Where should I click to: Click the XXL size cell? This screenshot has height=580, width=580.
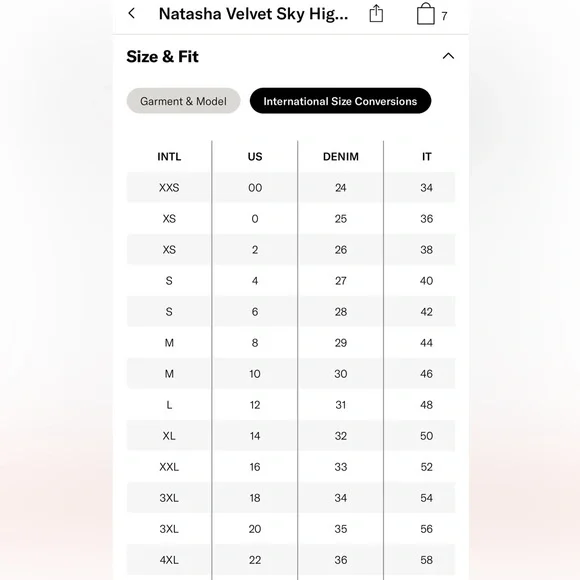[169, 467]
